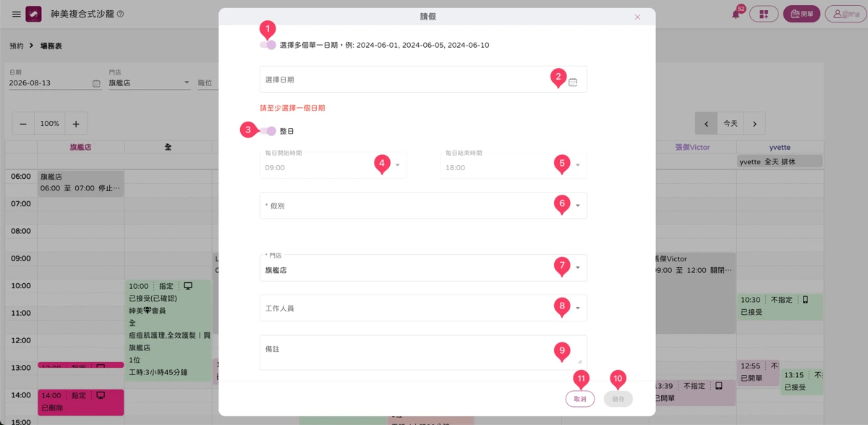Zoom out the schedule with minus
This screenshot has width=868, height=425.
pos(23,124)
